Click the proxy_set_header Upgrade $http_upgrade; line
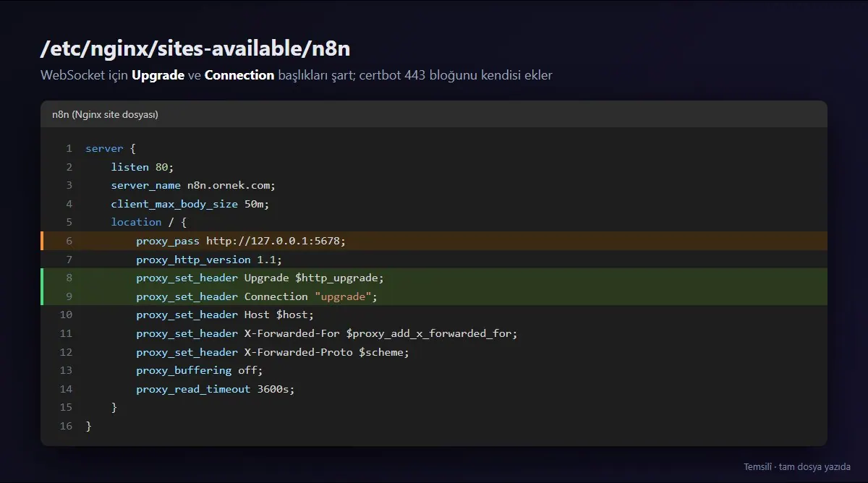868x483 pixels. coord(434,278)
